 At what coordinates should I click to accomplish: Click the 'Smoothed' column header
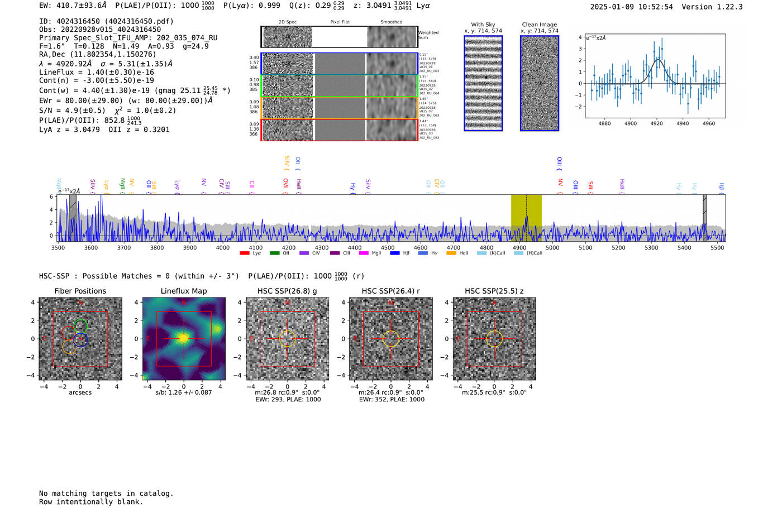coord(392,22)
